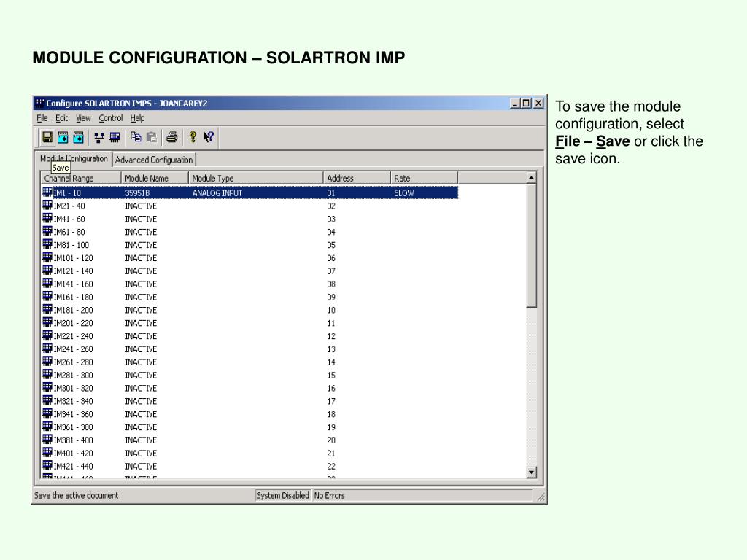747x560 pixels.
Task: Select the Module Configuration tab
Action: pos(74,158)
